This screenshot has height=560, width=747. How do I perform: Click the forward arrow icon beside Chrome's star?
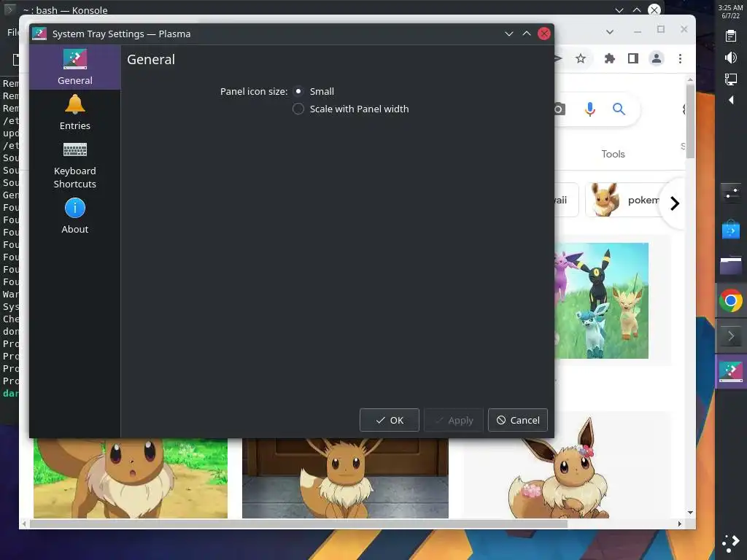pos(558,58)
